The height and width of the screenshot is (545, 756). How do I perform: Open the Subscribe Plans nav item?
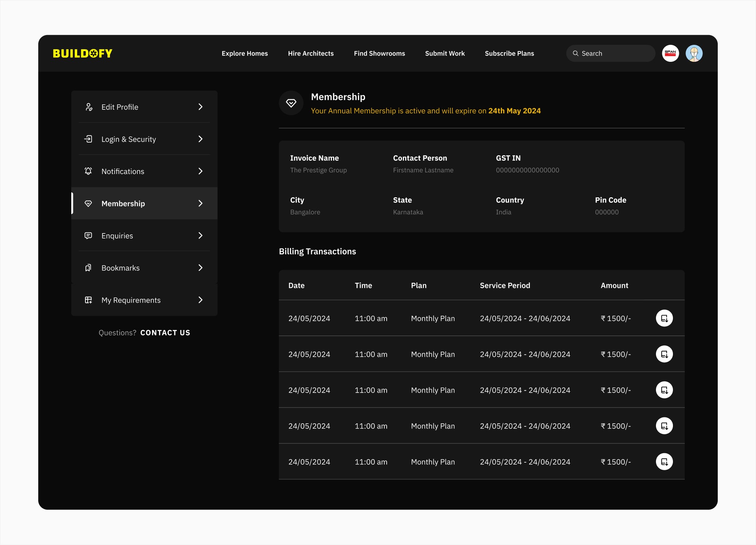[509, 53]
